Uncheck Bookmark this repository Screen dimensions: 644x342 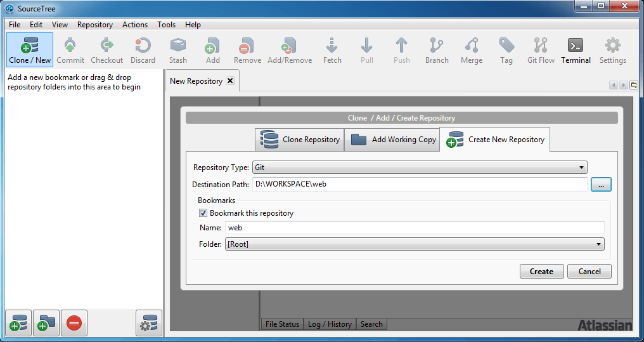coord(203,213)
